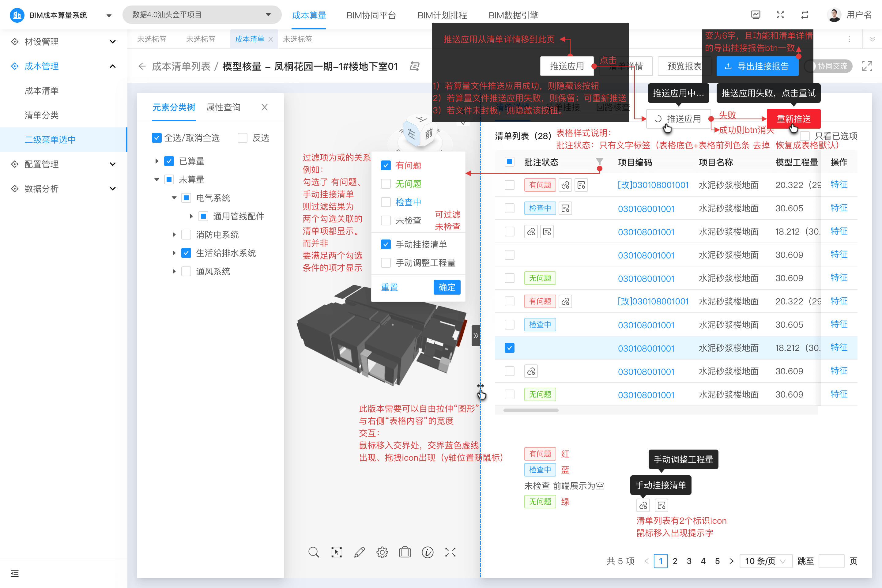Switch to the 属性查询 tab
882x588 pixels.
(224, 107)
